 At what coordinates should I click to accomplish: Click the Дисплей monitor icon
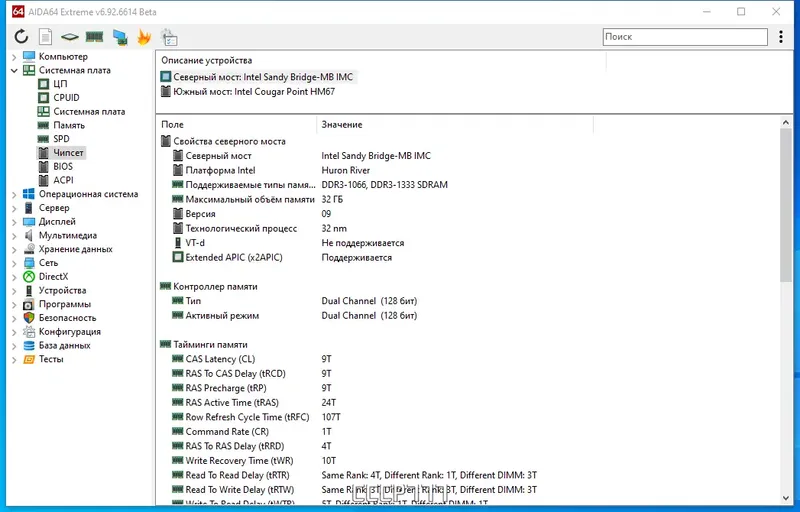point(29,222)
